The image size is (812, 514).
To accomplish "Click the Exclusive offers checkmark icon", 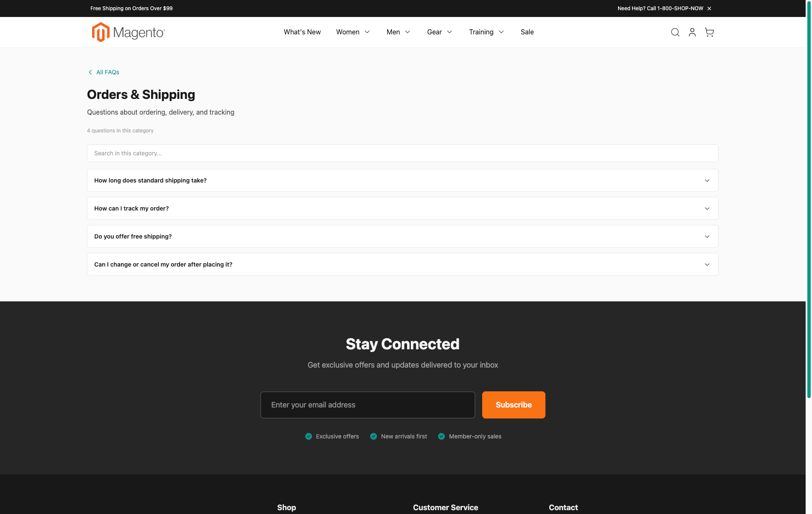I will [x=308, y=436].
